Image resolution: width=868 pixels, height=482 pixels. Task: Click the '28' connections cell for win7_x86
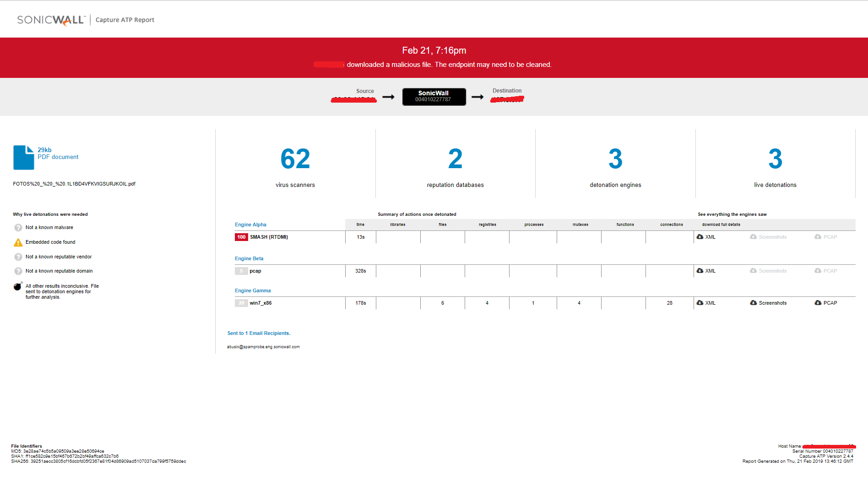pyautogui.click(x=670, y=303)
